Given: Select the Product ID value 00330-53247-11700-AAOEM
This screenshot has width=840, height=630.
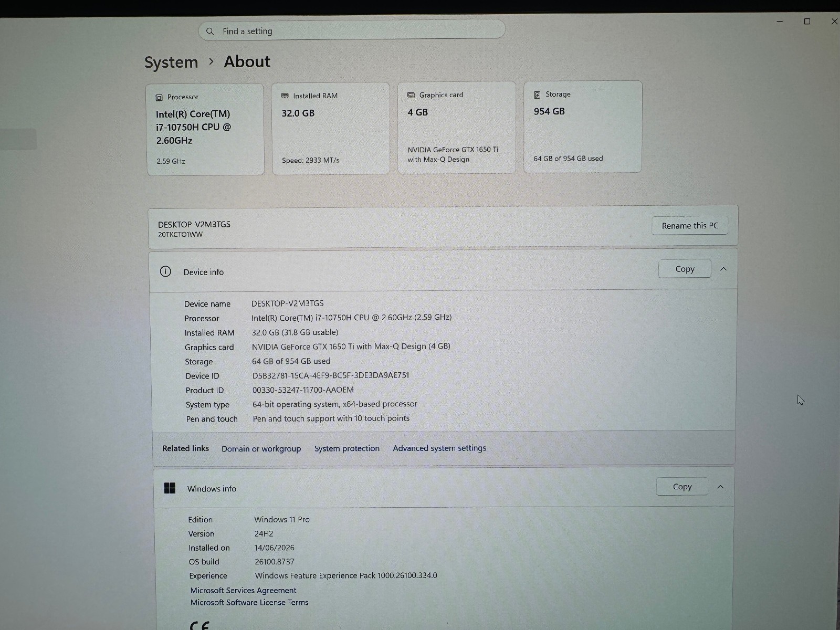Looking at the screenshot, I should pyautogui.click(x=303, y=390).
